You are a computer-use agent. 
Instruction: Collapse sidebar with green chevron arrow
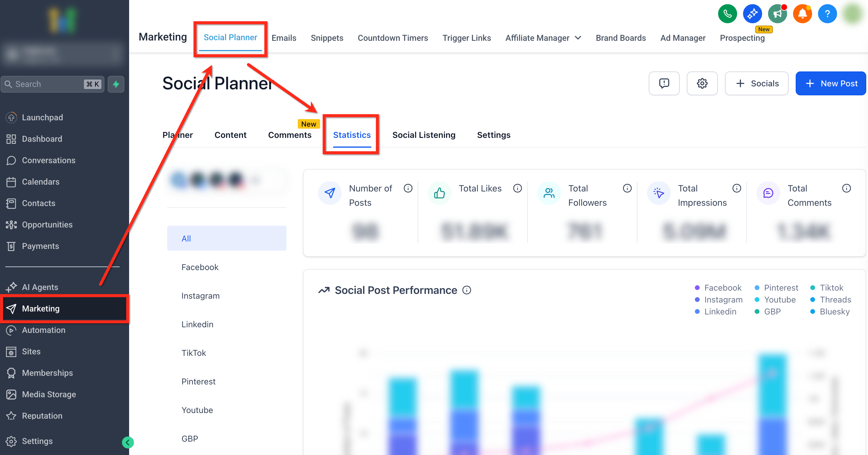click(128, 442)
